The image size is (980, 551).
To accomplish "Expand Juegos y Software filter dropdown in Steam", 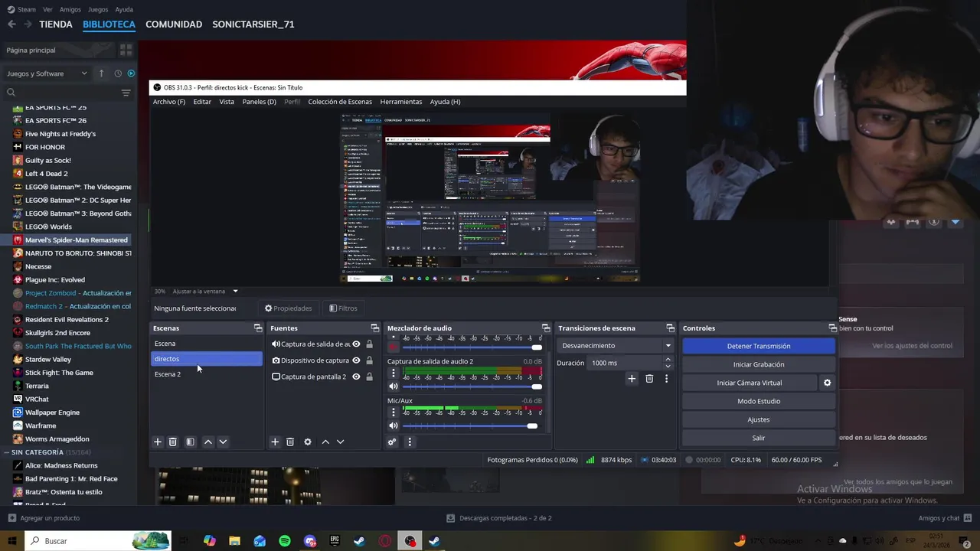I will click(x=47, y=73).
